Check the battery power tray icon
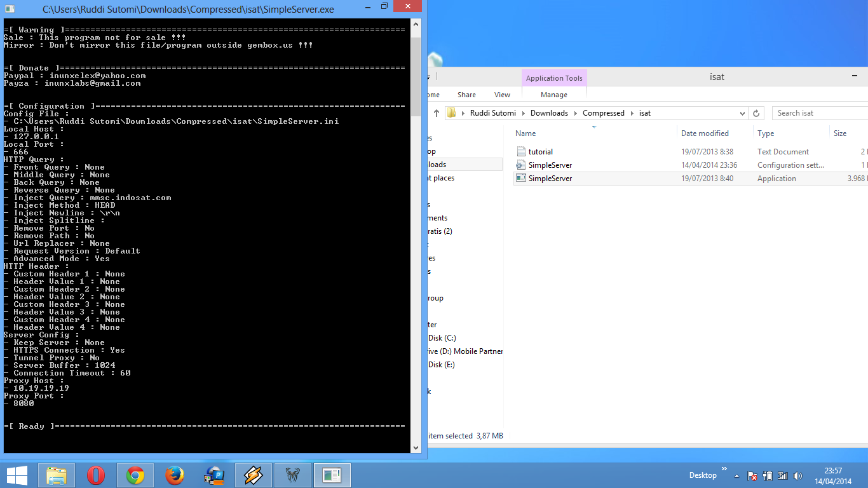Viewport: 868px width, 488px height. pos(768,475)
